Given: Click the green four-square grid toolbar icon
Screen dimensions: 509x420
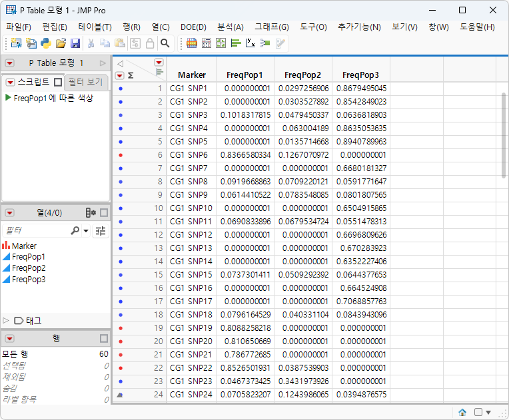Looking at the screenshot, I should 221,43.
